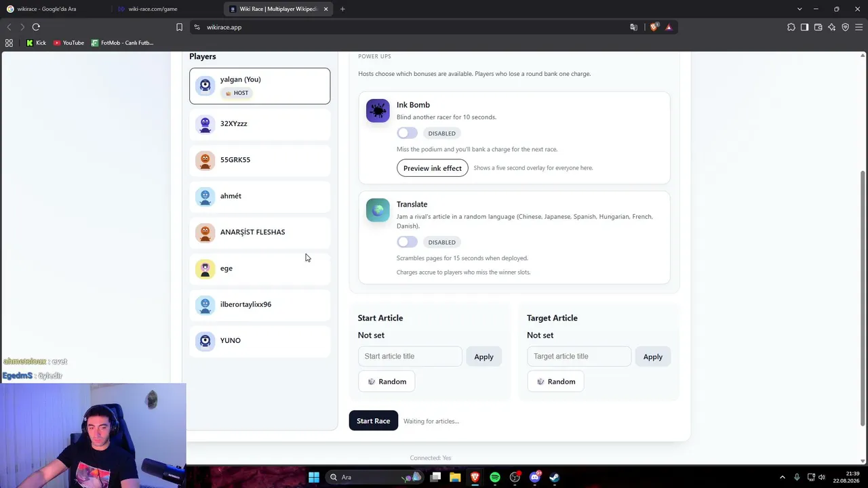Click the HOST badge under yalgan
868x488 pixels.
[x=236, y=93]
